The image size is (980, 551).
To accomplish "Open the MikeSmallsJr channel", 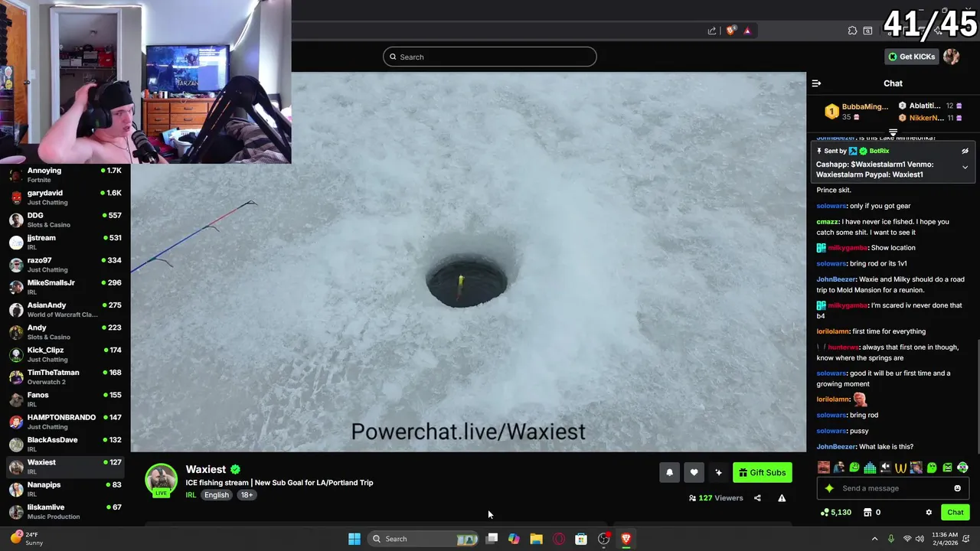I will [65, 287].
